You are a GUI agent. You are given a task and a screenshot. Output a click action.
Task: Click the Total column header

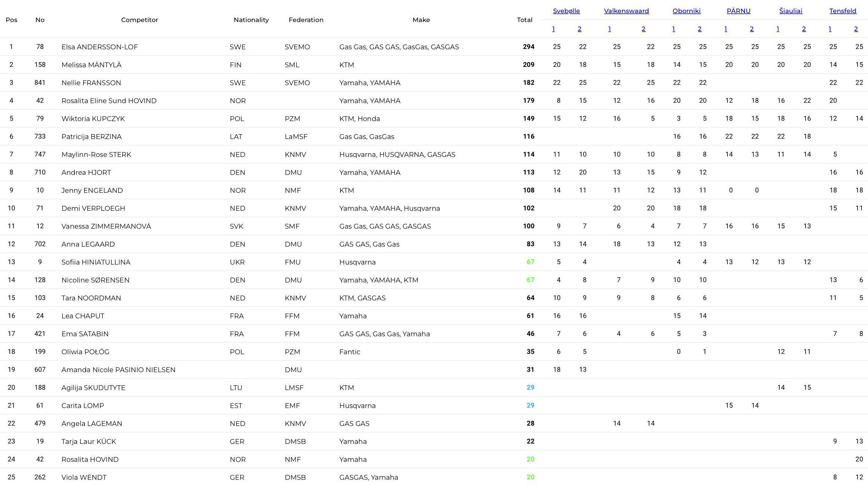pos(524,20)
